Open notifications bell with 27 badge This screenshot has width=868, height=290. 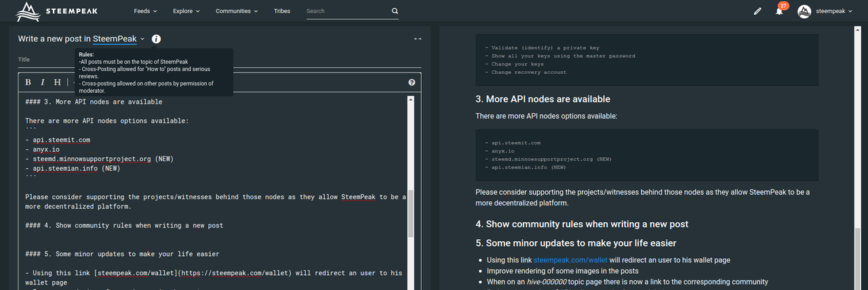[779, 10]
